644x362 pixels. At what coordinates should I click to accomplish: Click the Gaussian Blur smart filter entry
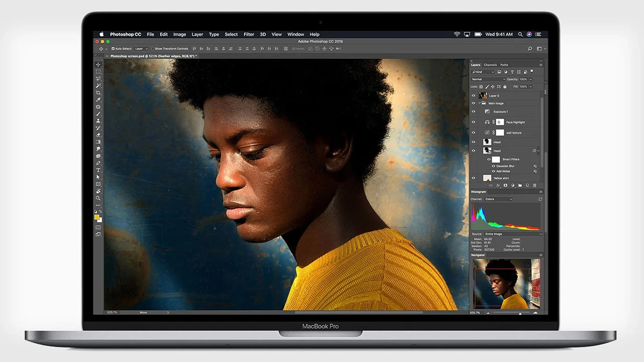(x=505, y=166)
